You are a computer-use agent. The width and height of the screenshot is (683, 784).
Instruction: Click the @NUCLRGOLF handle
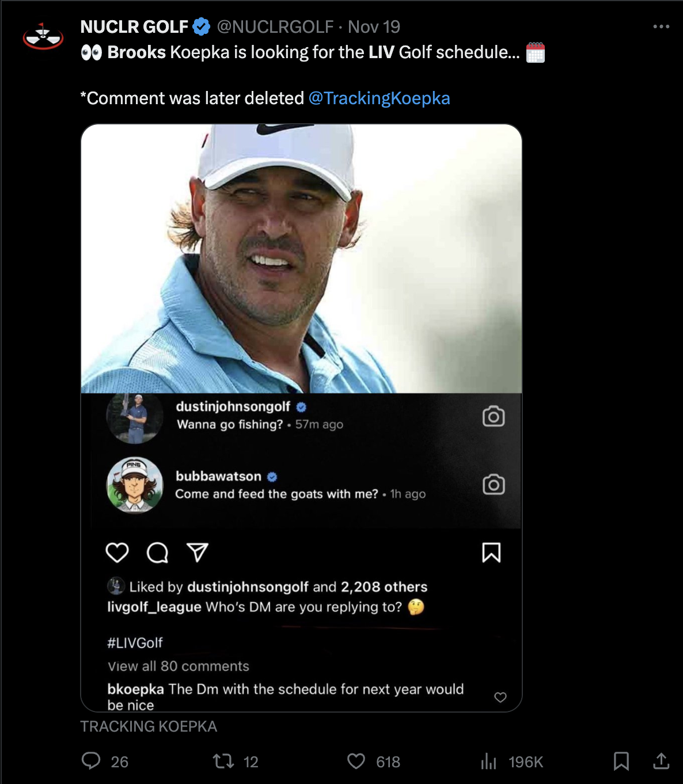coord(275,26)
